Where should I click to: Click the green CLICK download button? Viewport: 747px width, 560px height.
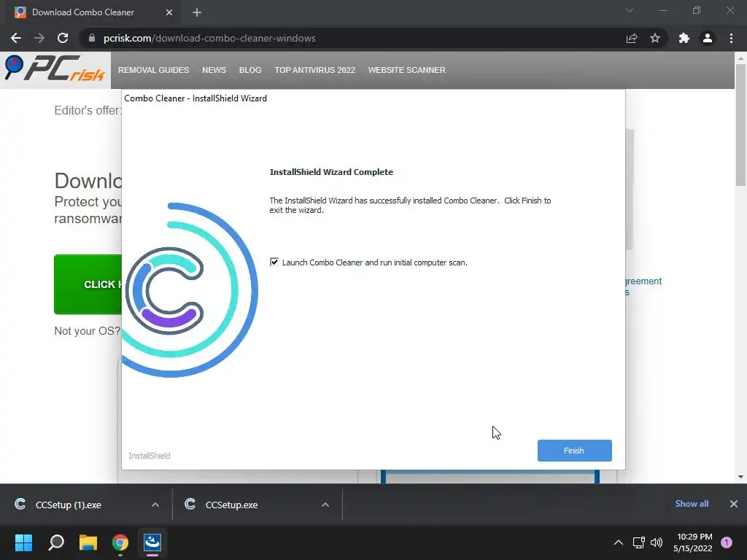(x=88, y=284)
